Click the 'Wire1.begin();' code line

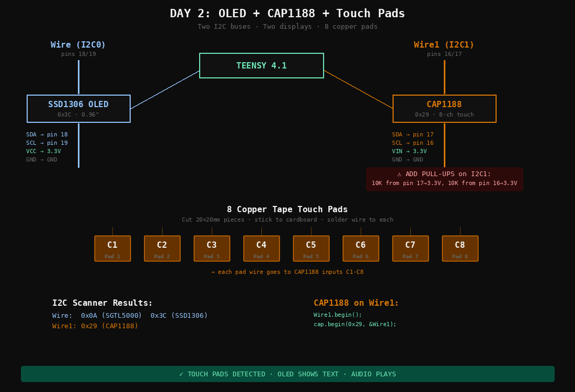click(338, 315)
